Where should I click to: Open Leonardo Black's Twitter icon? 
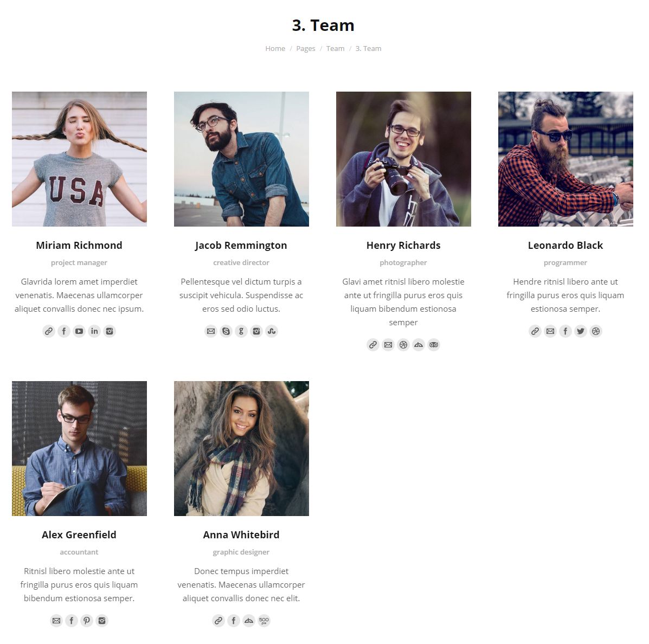pyautogui.click(x=581, y=331)
